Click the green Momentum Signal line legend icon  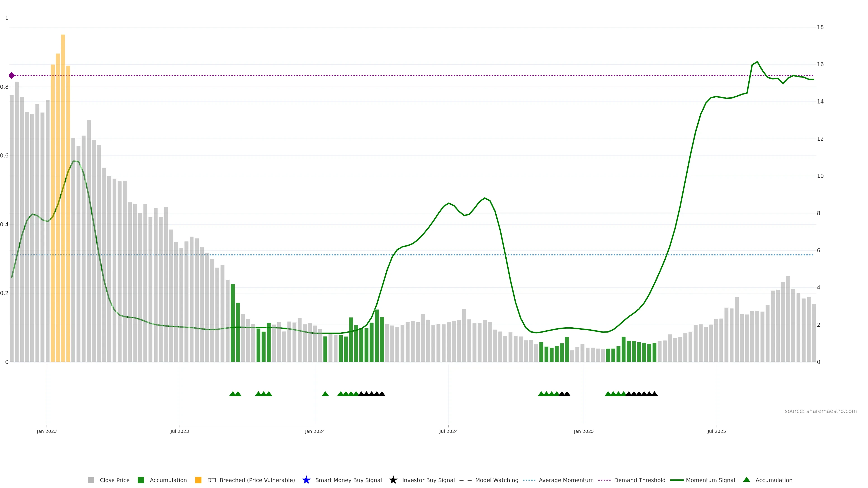(677, 480)
